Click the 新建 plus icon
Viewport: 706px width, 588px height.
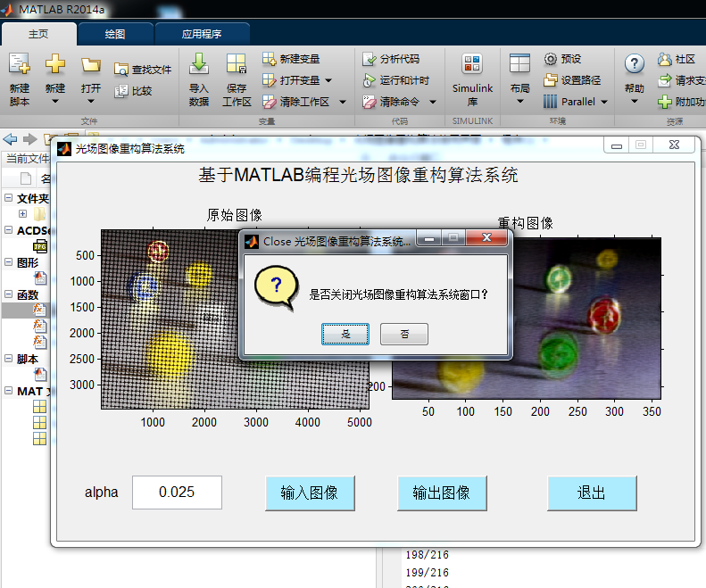click(x=55, y=63)
